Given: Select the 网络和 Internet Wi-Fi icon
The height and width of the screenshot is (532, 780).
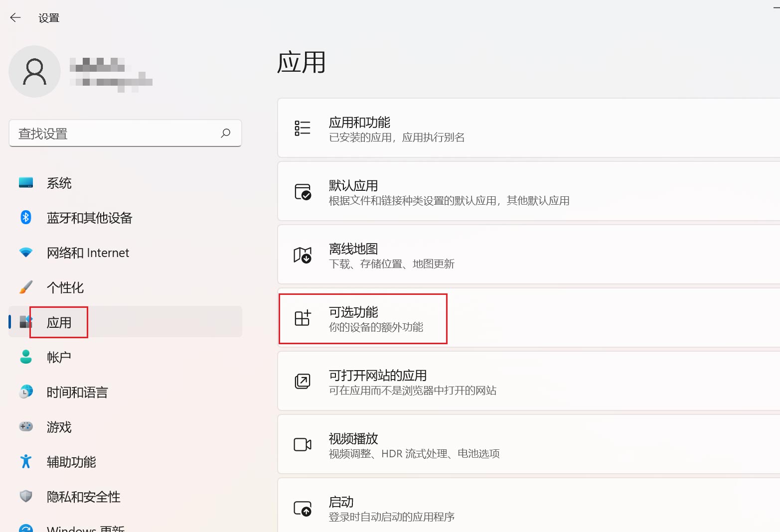Looking at the screenshot, I should (25, 252).
